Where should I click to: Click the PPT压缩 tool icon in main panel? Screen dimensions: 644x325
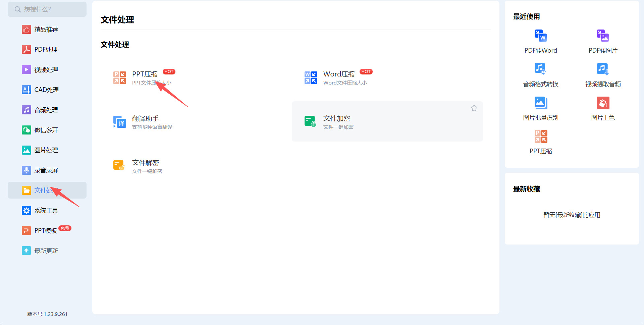pos(120,78)
